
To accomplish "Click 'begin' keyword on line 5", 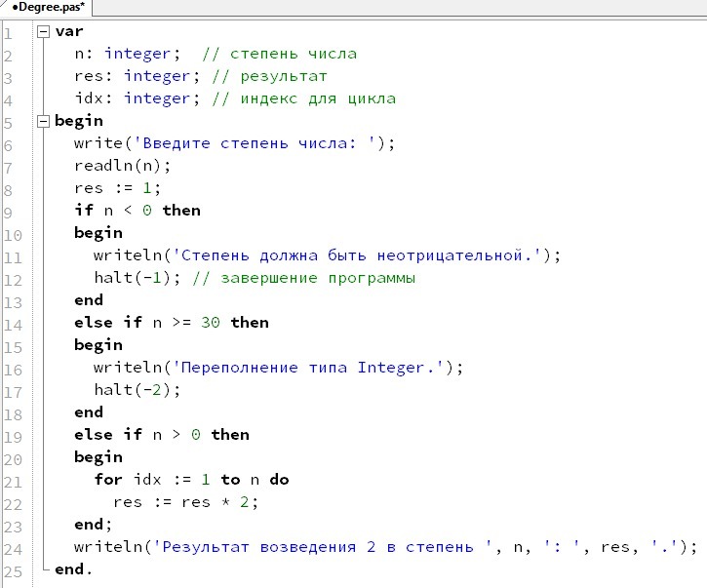I will click(79, 121).
